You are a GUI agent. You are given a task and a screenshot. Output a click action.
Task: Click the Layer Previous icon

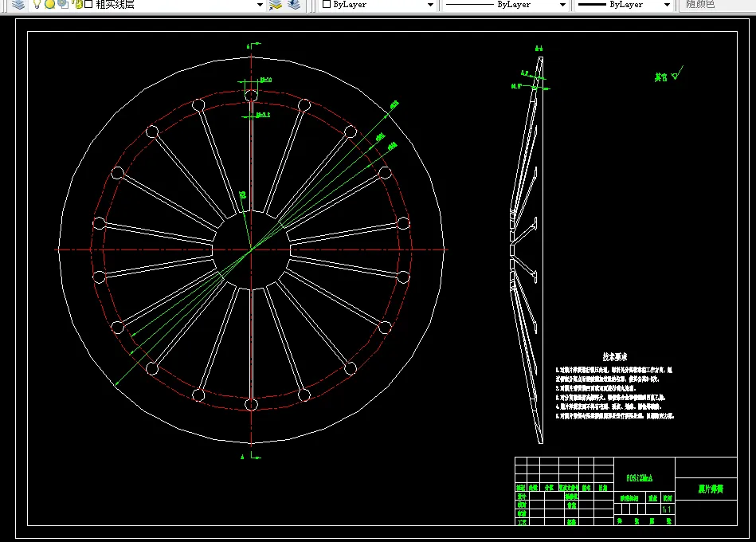point(294,4)
